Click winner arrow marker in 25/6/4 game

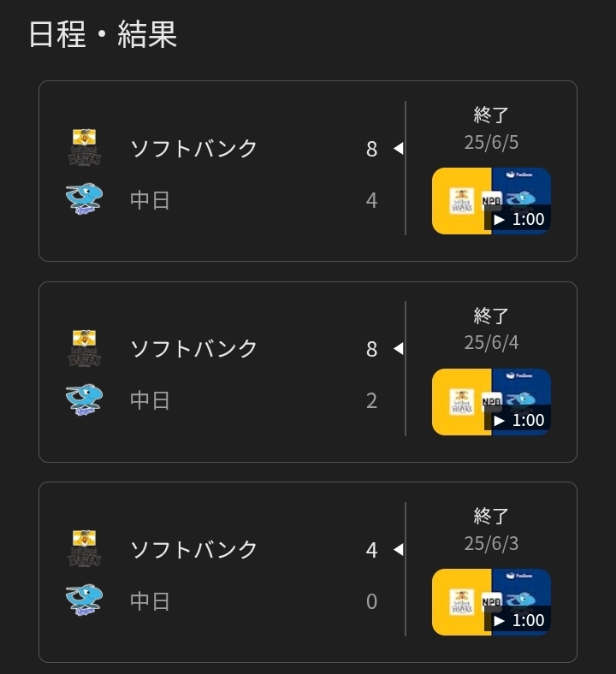pyautogui.click(x=398, y=349)
